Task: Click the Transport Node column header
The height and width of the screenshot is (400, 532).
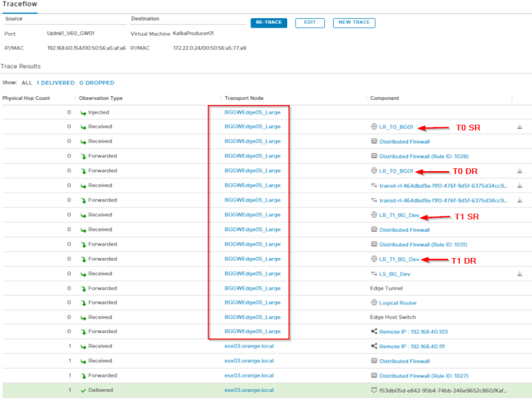Action: coord(244,98)
